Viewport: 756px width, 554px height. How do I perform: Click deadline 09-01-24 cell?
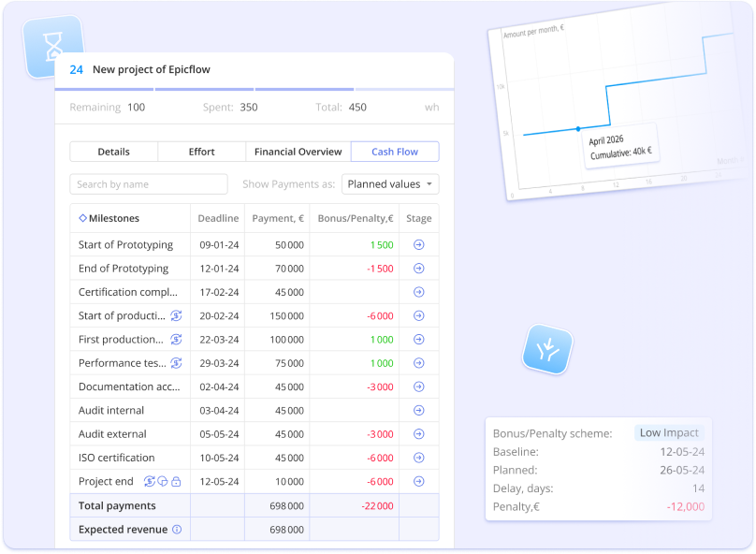tap(219, 245)
